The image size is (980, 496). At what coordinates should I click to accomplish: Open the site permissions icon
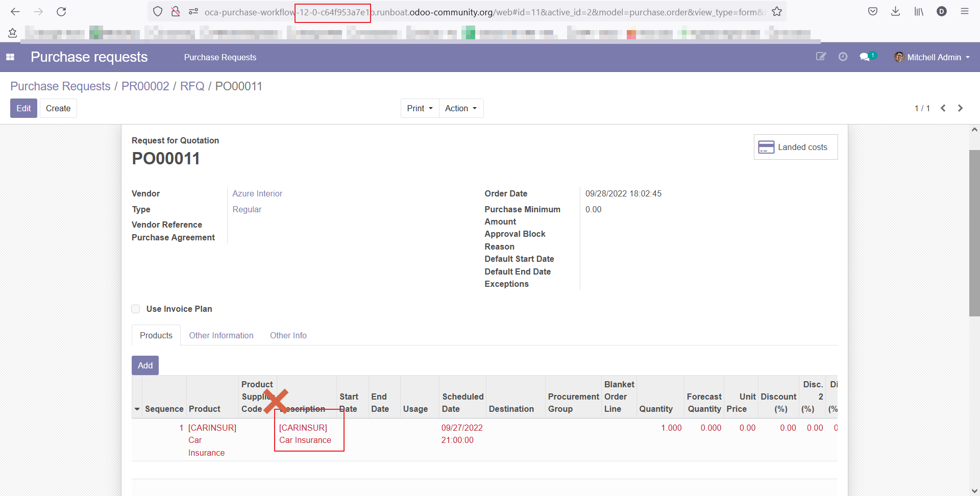[193, 11]
